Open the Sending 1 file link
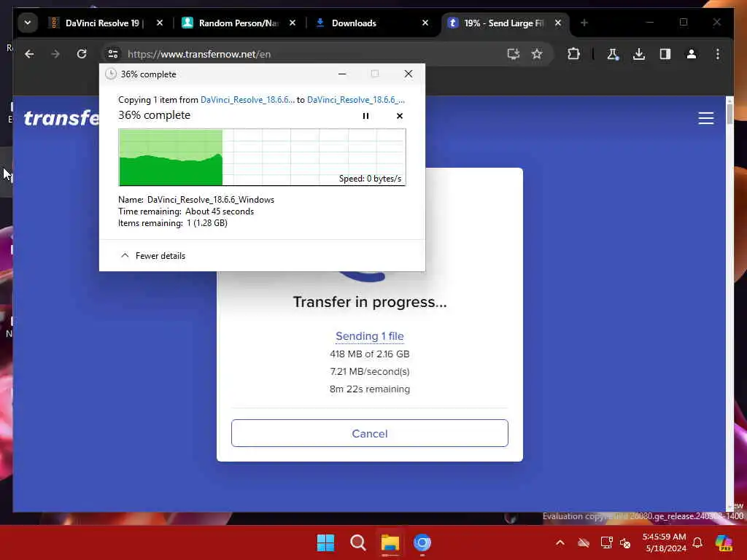Screen dimensions: 747x560 coord(370,336)
